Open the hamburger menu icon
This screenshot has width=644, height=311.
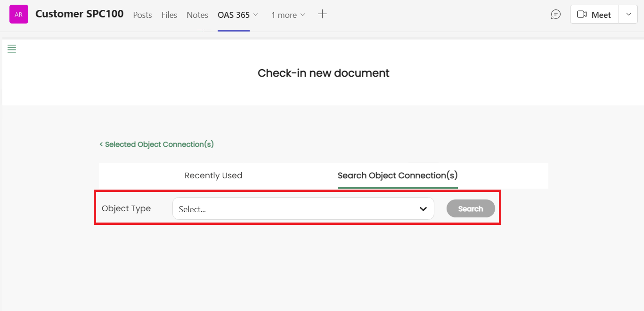click(x=12, y=48)
